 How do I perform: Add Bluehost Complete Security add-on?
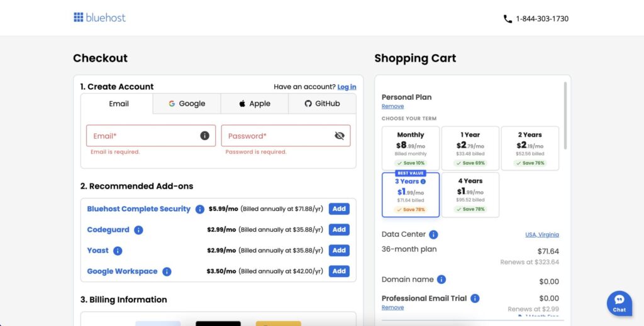pos(339,209)
